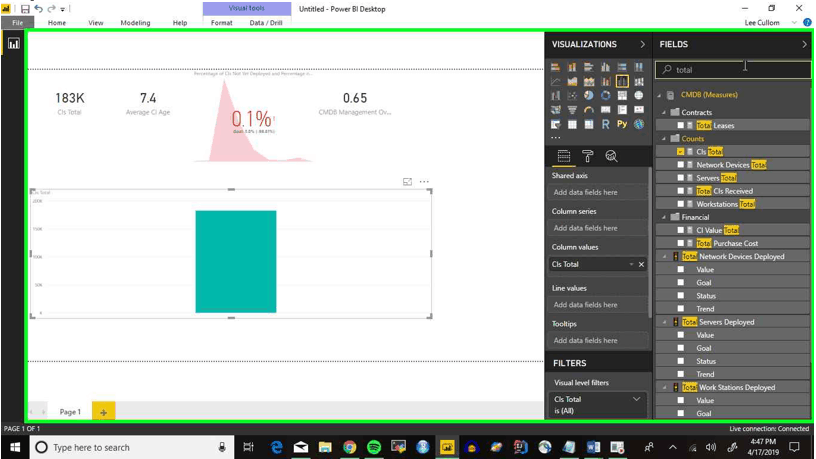This screenshot has height=459, width=816.
Task: Select the stacked bar chart visual
Action: (555, 67)
